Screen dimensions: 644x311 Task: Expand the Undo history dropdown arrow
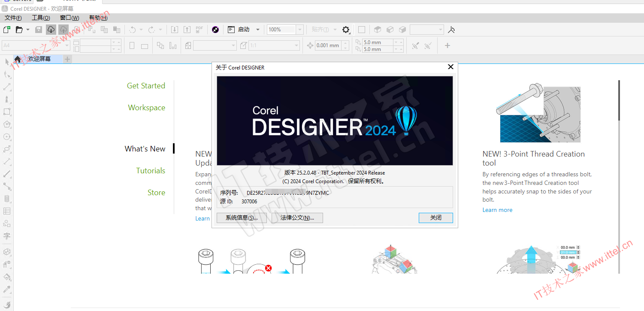tap(142, 30)
